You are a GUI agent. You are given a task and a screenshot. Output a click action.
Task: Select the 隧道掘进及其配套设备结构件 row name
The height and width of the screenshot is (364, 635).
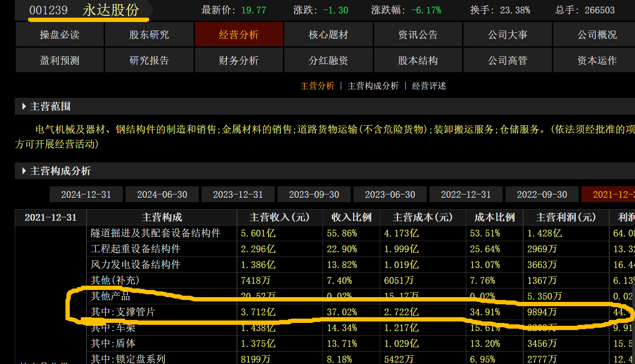tap(156, 233)
